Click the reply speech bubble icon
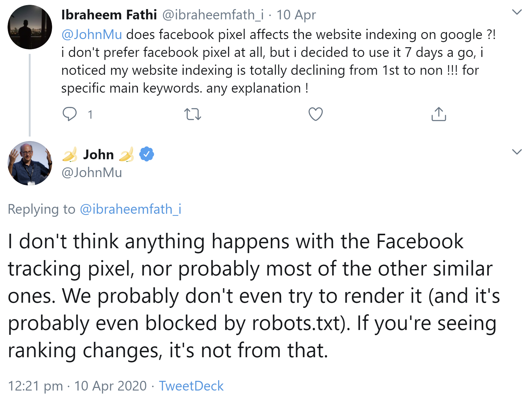This screenshot has width=532, height=399. tap(69, 114)
